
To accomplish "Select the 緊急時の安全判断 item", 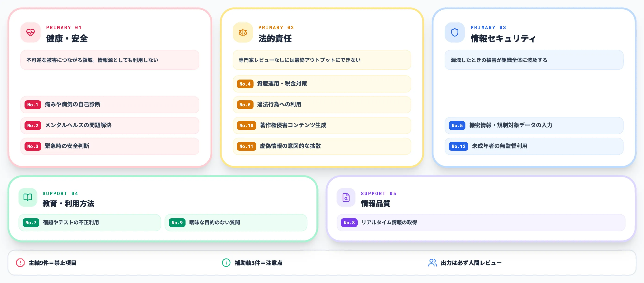I will tap(110, 146).
